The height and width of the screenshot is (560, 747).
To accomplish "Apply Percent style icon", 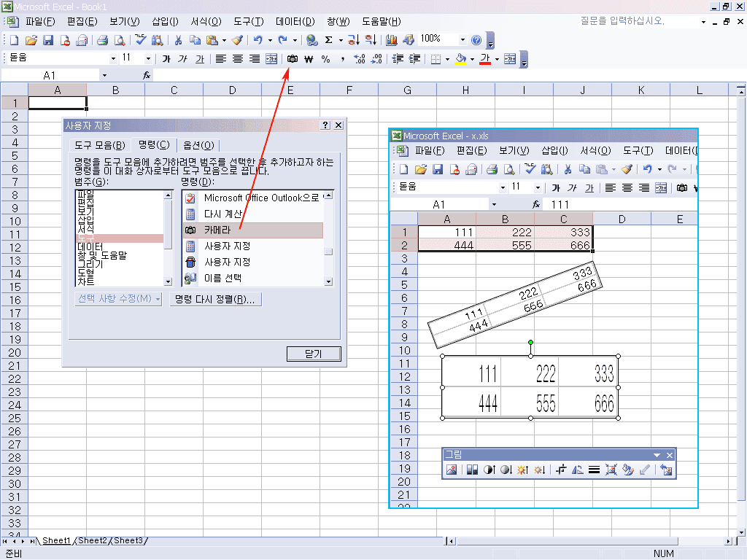I will 326,59.
